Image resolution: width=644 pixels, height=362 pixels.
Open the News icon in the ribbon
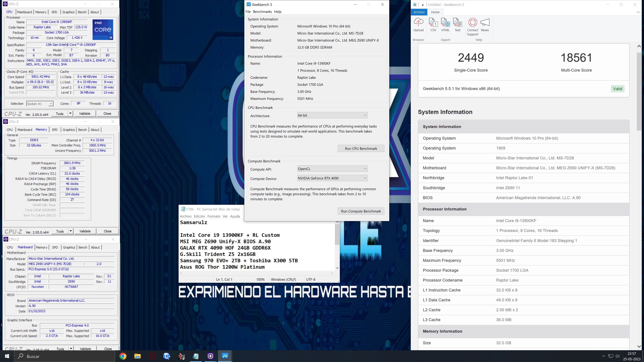point(485,25)
